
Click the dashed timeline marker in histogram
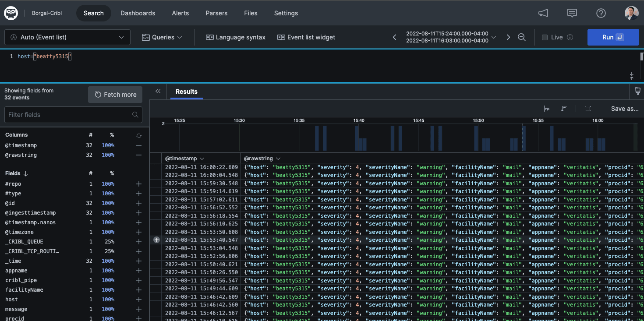[x=522, y=137]
